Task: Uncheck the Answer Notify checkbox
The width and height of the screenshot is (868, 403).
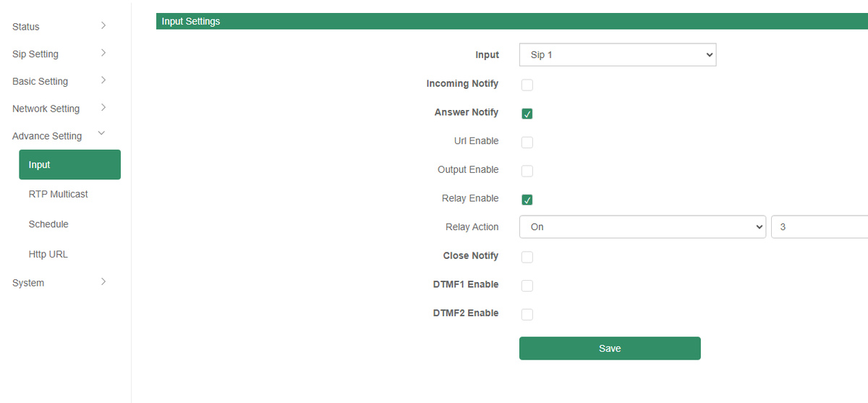Action: coord(527,114)
